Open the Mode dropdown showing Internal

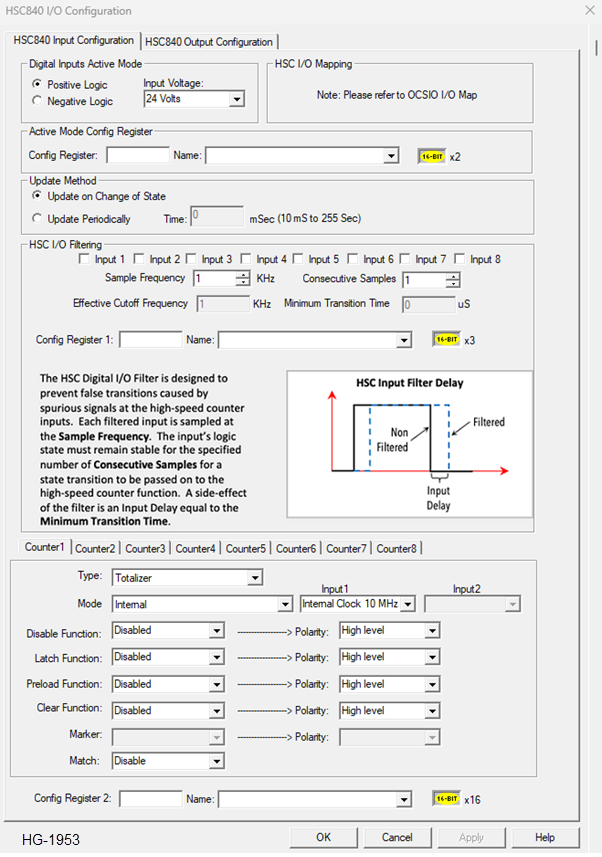(285, 604)
